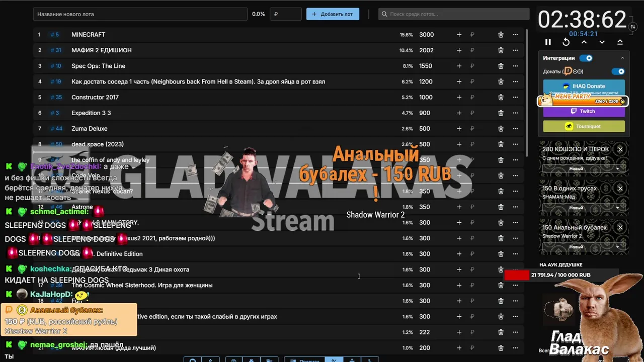The width and height of the screenshot is (644, 362).
Task: Select the Zuma Deluxe lot name
Action: pos(90,129)
